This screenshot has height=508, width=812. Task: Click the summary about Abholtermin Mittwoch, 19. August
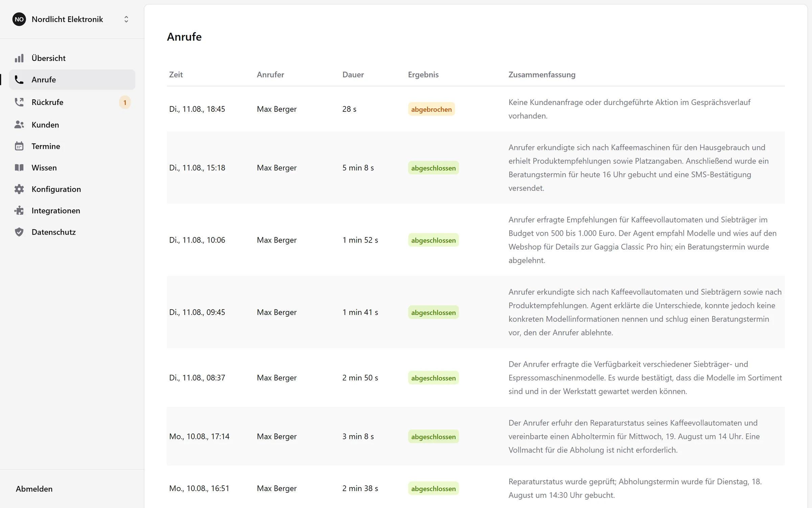(x=634, y=436)
